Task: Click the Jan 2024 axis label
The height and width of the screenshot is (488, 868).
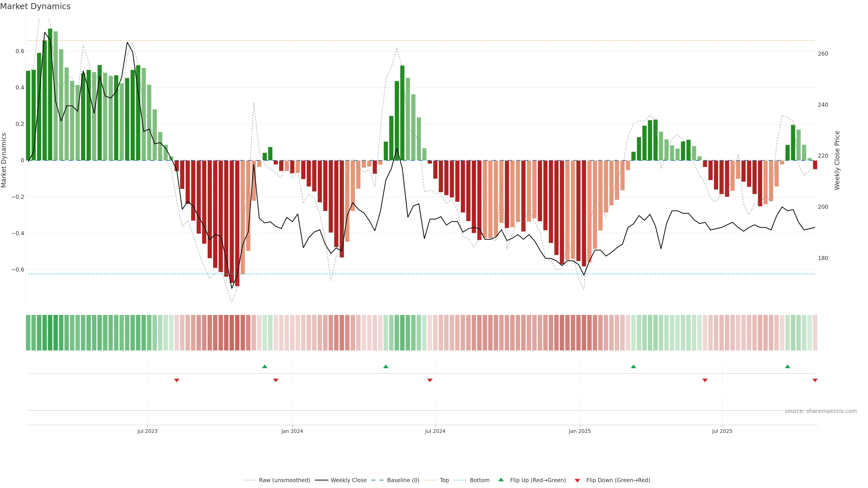Action: tap(292, 431)
